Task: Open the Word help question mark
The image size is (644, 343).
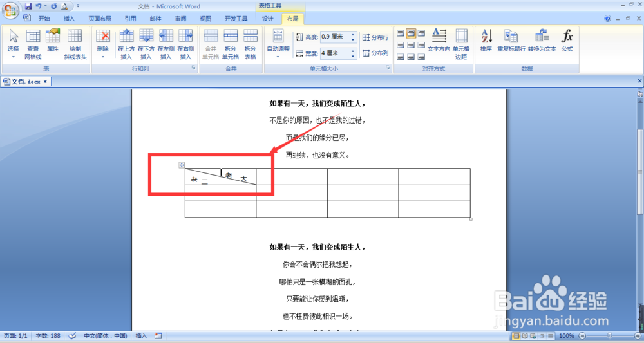Action: [x=608, y=19]
